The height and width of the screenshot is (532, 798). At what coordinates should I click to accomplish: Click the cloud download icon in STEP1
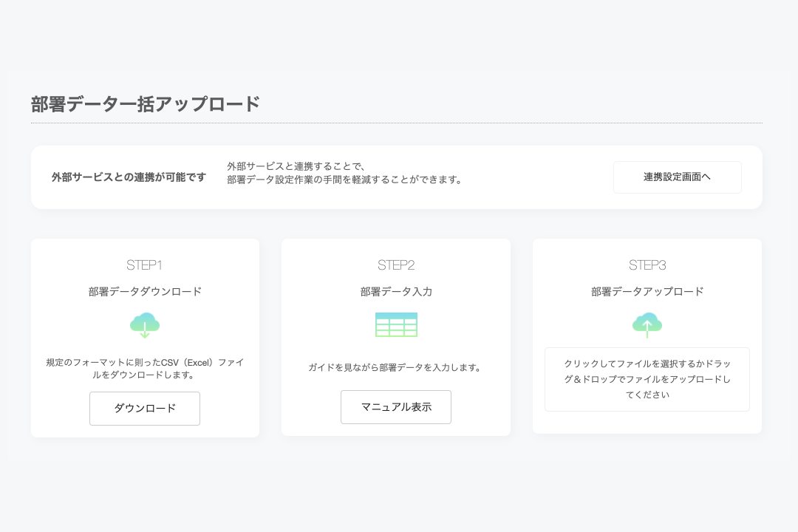click(x=145, y=325)
